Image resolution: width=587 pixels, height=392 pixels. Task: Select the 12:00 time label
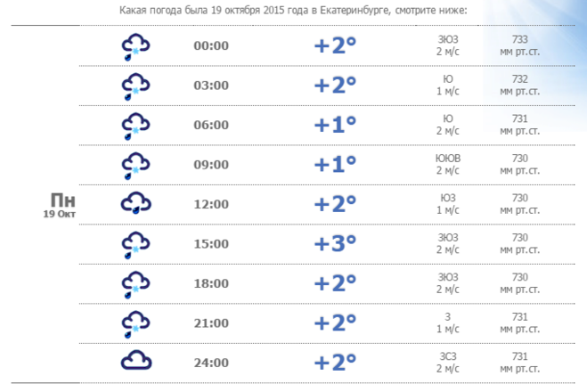[211, 204]
